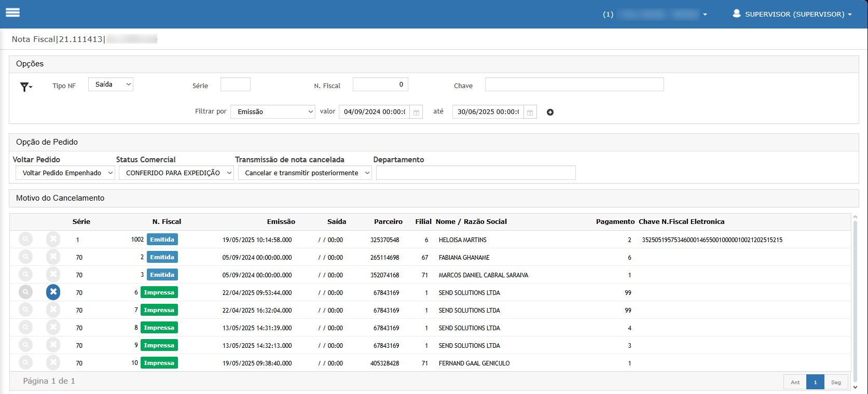868x394 pixels.
Task: Click end date value 30/06/2025 field
Action: (488, 111)
